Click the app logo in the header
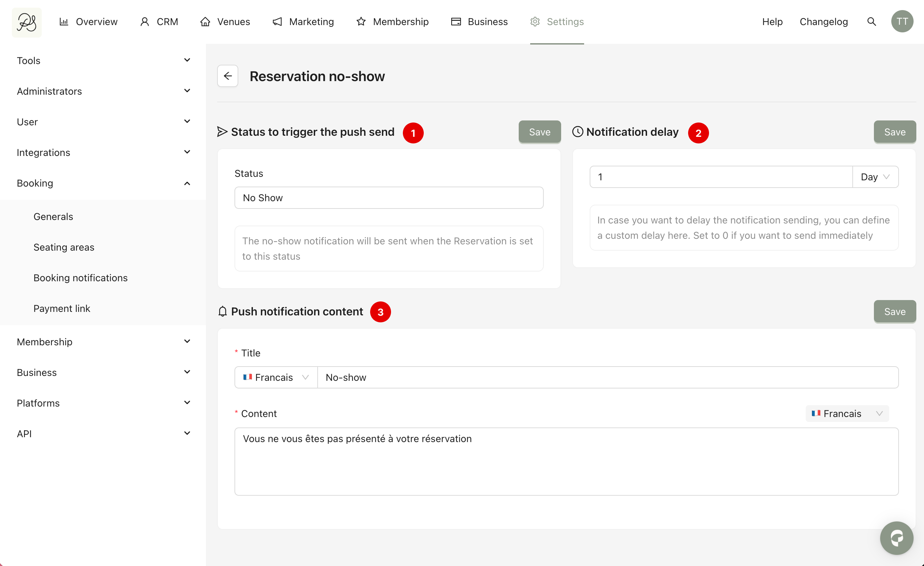This screenshot has height=566, width=924. (x=27, y=22)
